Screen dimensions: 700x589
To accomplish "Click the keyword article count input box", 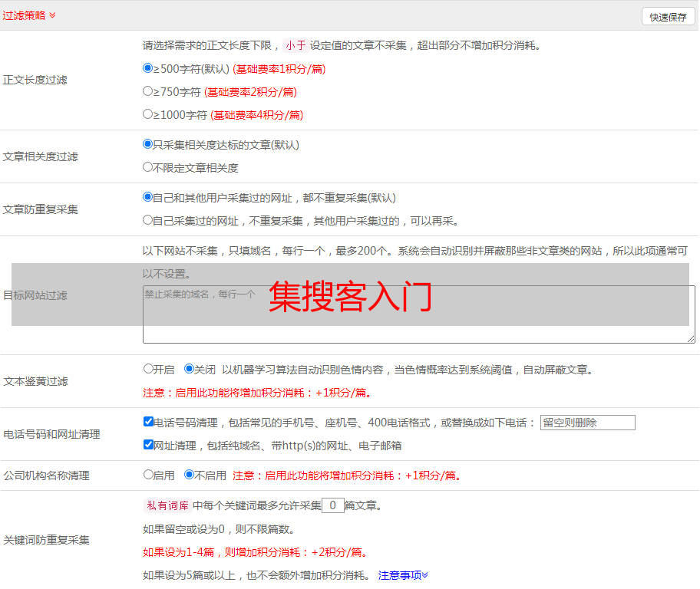I will [x=332, y=505].
